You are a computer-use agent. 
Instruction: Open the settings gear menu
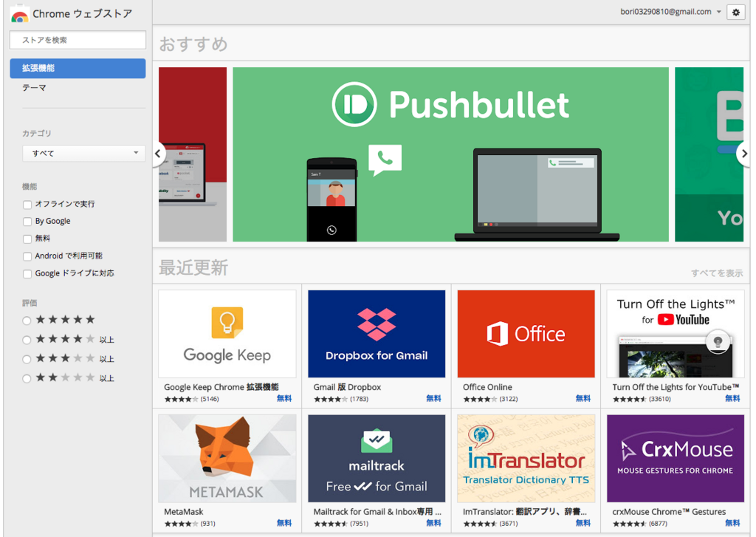pyautogui.click(x=736, y=12)
